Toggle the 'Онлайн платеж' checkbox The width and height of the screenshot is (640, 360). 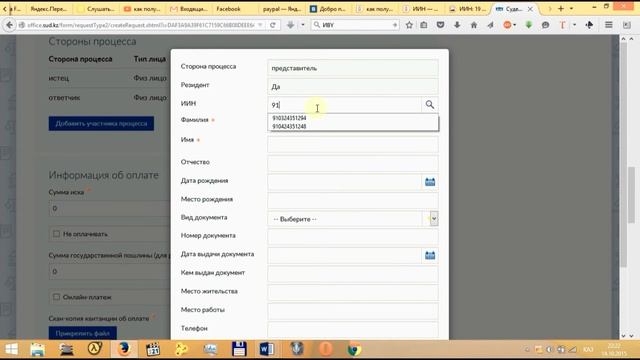tap(56, 297)
